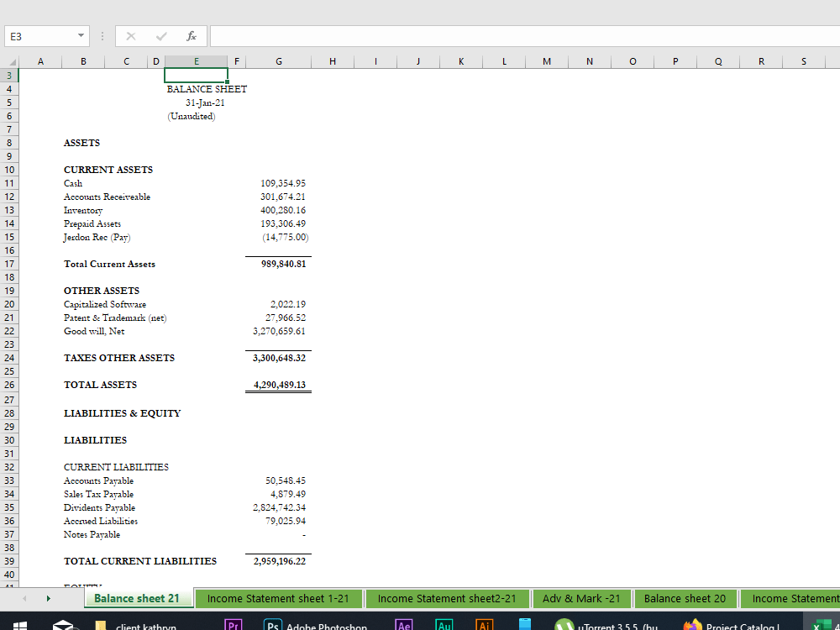Click inside the formula bar
This screenshot has width=840, height=630.
[x=420, y=36]
